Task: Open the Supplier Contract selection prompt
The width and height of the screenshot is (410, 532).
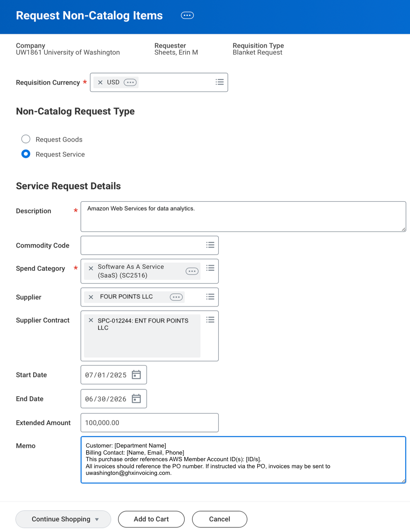Action: click(210, 320)
